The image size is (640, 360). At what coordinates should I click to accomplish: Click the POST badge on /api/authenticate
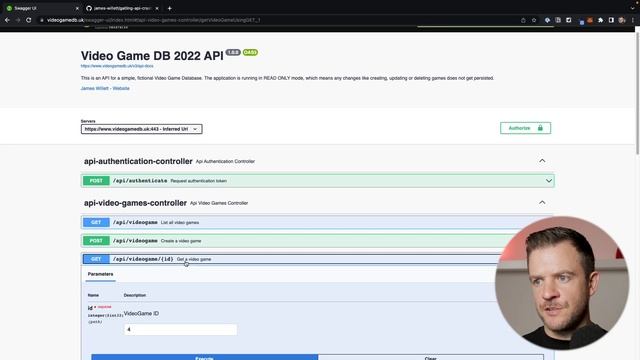pos(96,181)
